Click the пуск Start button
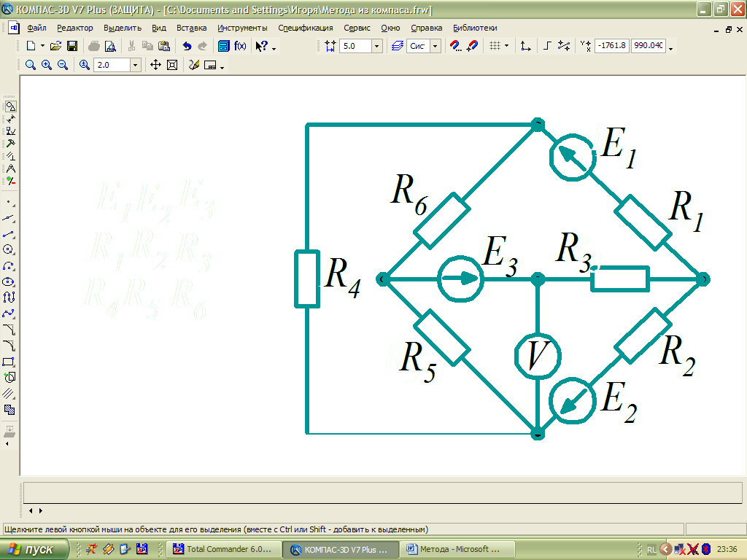 click(x=36, y=549)
